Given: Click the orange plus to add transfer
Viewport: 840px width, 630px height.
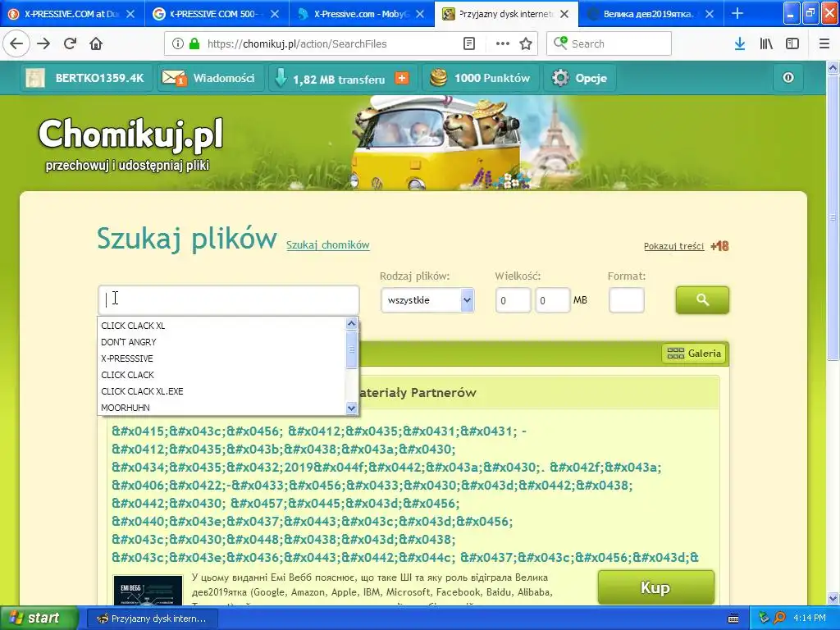Looking at the screenshot, I should (x=402, y=78).
